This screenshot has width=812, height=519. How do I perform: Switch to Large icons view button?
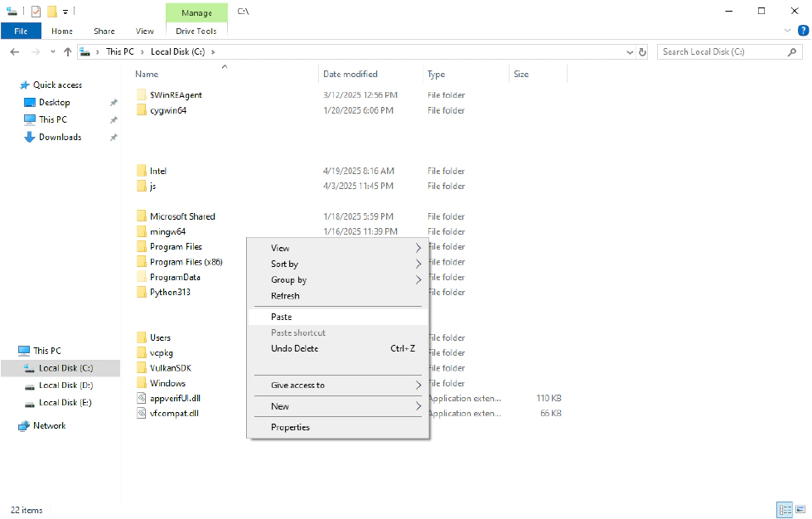(800, 510)
